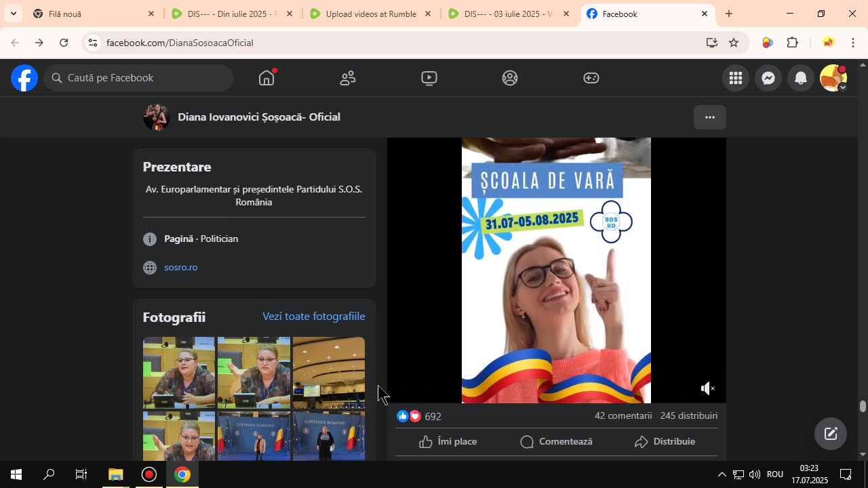The width and height of the screenshot is (868, 488).
Task: Open the first photo thumbnail in Fotografii
Action: [179, 373]
